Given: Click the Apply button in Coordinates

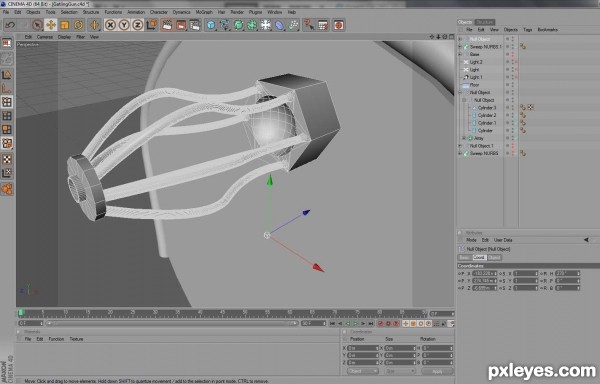Looking at the screenshot, I should 437,371.
